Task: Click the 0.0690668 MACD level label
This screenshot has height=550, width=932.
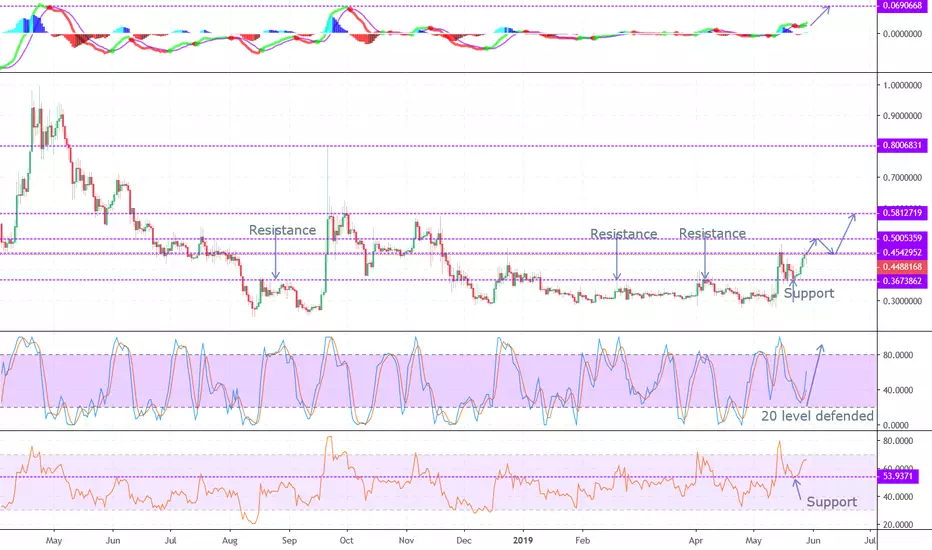Action: 902,6
